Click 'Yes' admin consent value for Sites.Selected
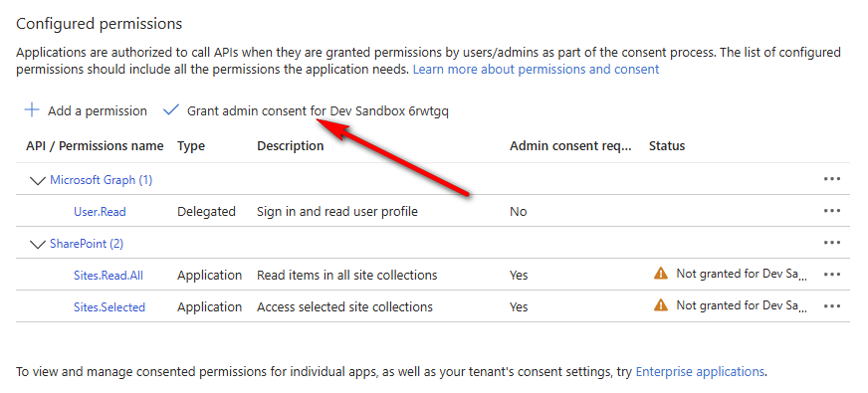Image resolution: width=868 pixels, height=393 pixels. click(x=519, y=306)
